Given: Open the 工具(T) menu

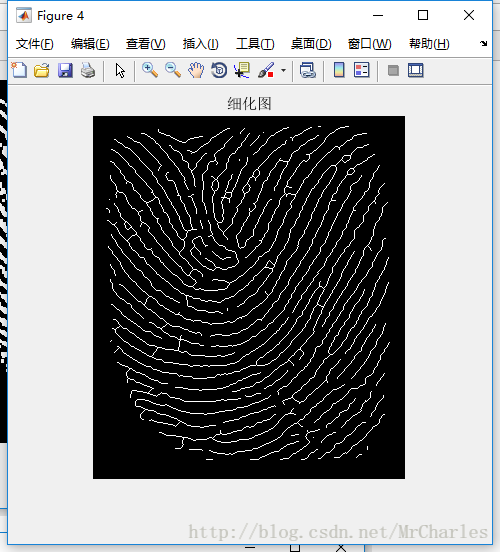Looking at the screenshot, I should [255, 44].
